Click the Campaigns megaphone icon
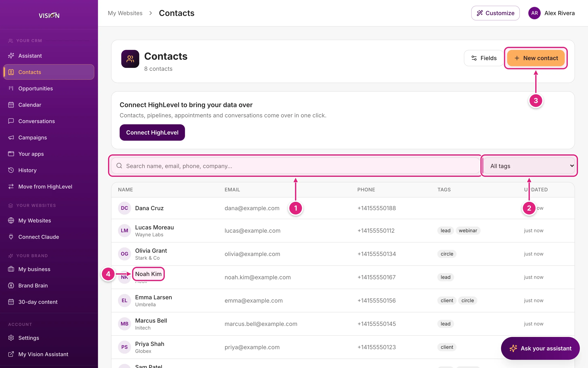 11,138
